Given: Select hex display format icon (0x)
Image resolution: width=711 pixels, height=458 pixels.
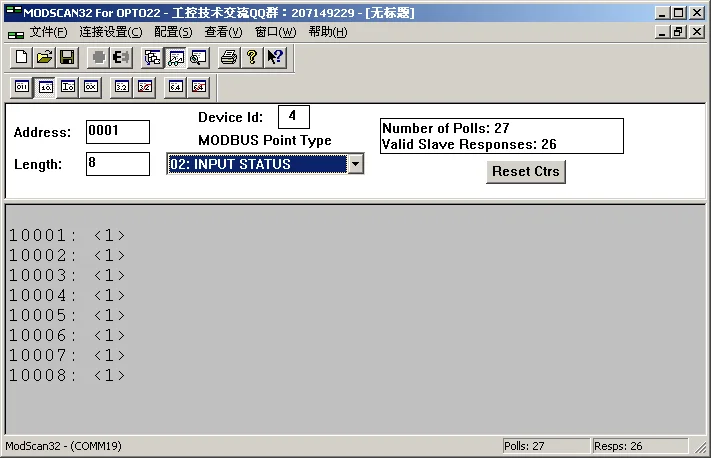Looking at the screenshot, I should [x=91, y=87].
